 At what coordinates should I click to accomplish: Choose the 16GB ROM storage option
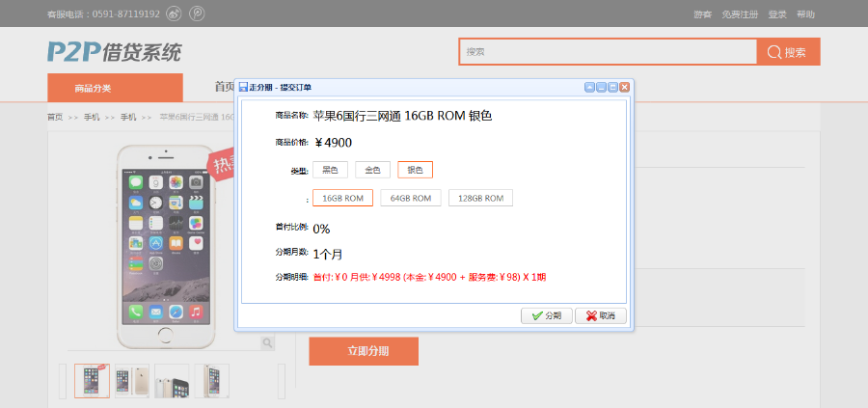coord(342,198)
